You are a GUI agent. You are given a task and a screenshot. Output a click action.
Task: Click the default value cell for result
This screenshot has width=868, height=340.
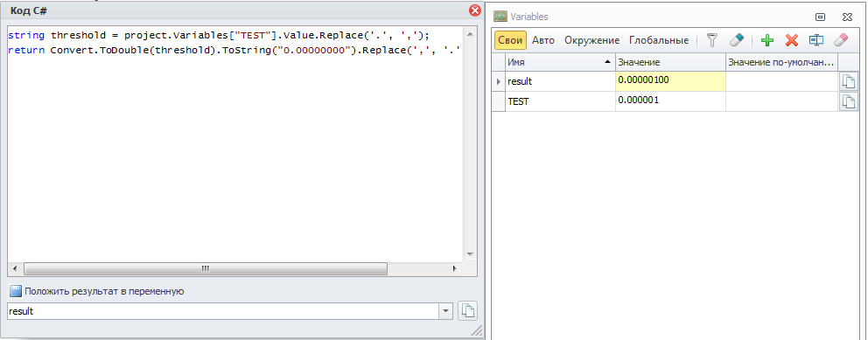781,81
